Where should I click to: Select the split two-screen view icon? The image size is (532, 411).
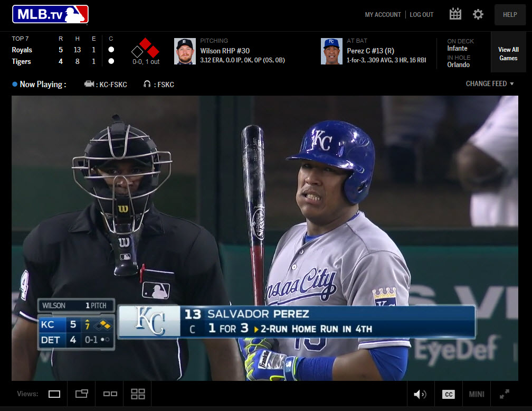tap(110, 394)
